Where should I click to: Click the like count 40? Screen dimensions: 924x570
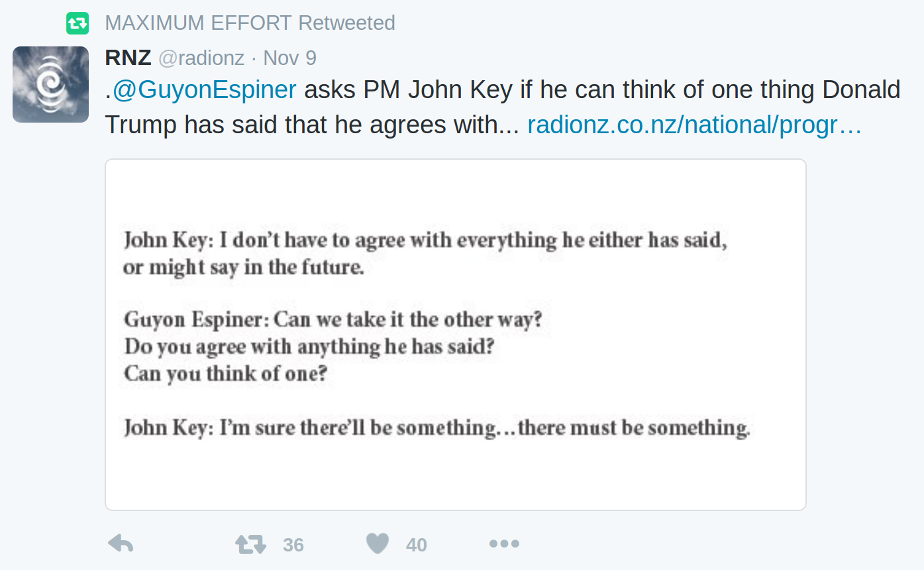[416, 545]
